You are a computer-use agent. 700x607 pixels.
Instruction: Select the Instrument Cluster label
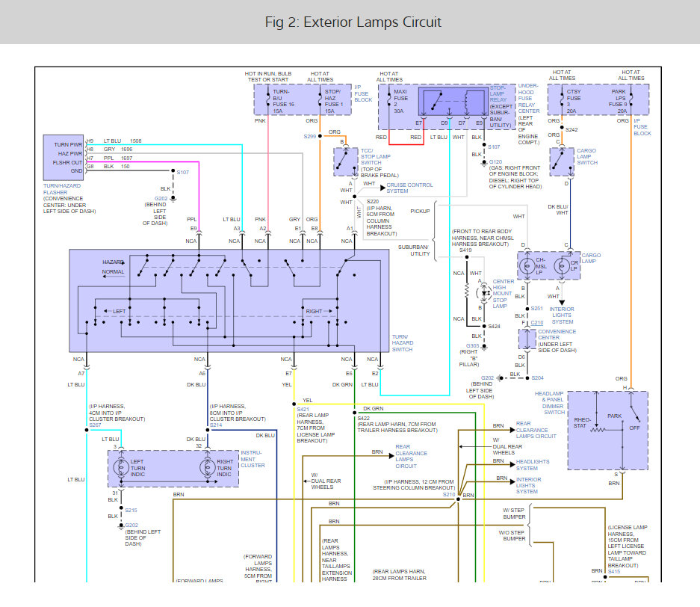tap(253, 459)
